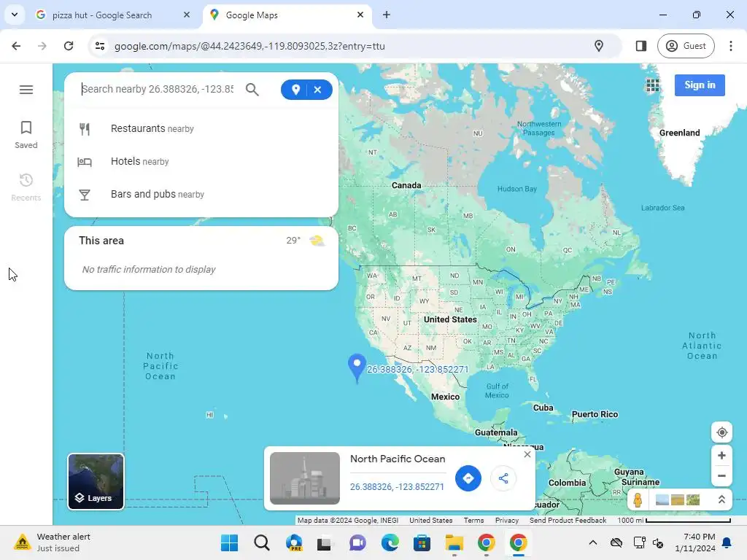Zoom out the map with minus button
The height and width of the screenshot is (560, 747).
[721, 475]
